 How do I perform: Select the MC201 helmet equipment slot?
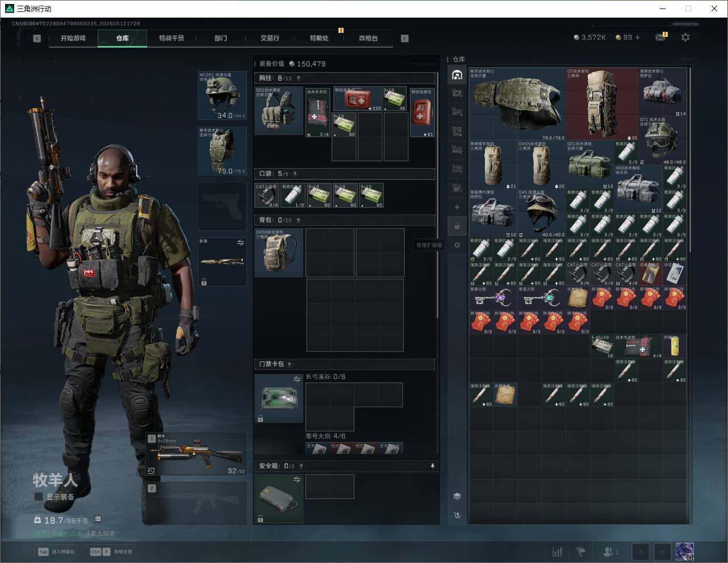[x=222, y=95]
